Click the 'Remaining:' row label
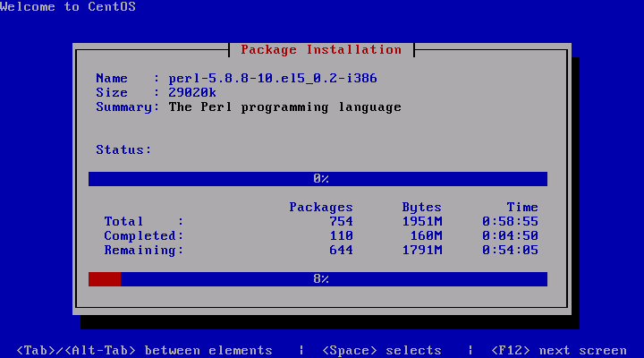 [144, 251]
